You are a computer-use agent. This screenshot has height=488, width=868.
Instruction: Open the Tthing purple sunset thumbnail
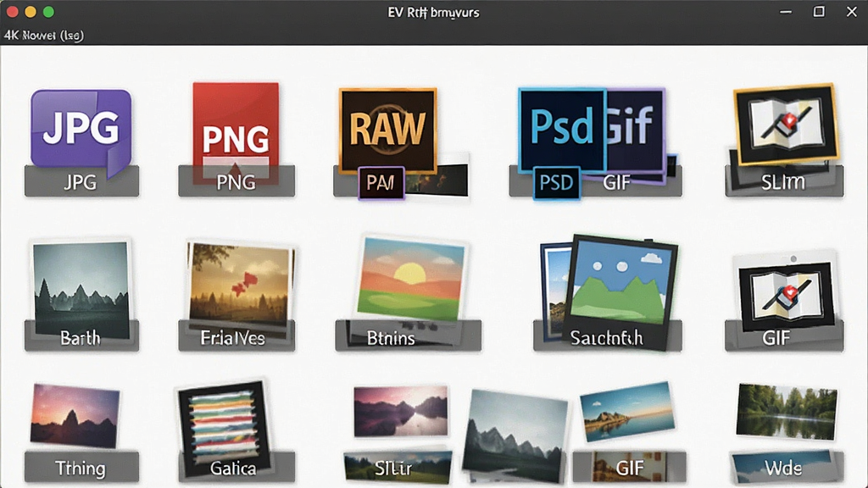75,415
